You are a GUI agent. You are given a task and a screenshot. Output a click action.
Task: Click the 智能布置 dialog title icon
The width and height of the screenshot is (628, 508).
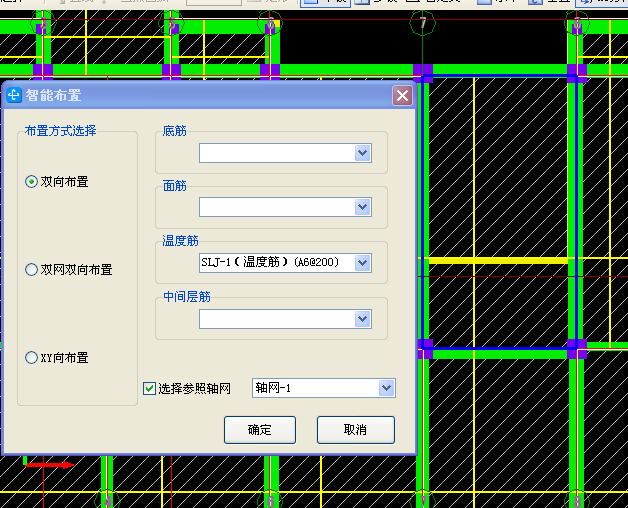14,95
